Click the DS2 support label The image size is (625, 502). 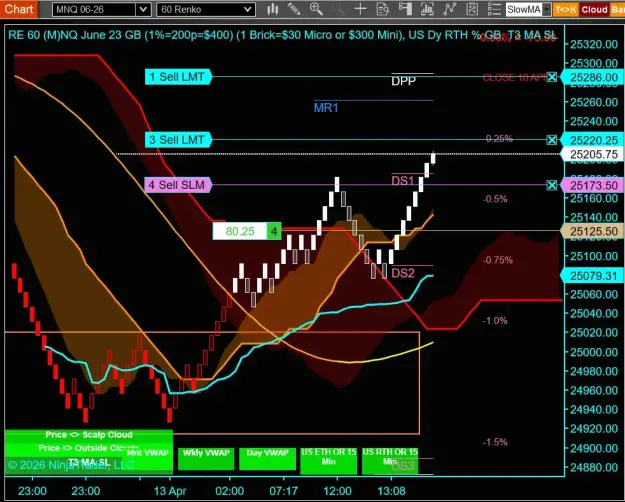click(403, 273)
